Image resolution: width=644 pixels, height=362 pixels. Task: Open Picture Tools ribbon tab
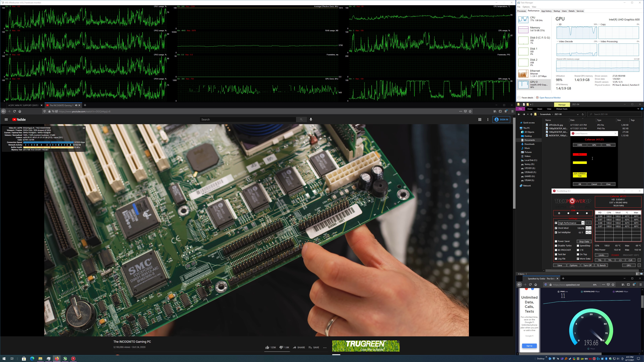(562, 109)
